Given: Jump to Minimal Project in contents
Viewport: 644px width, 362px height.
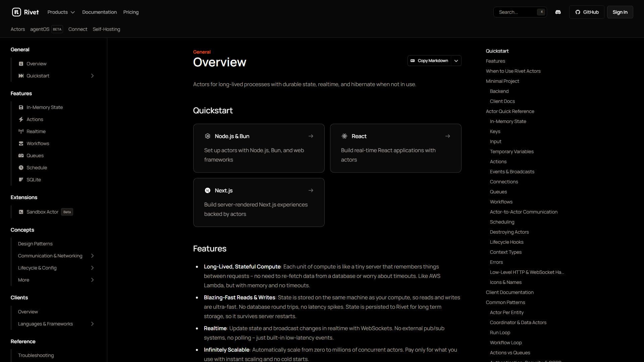Looking at the screenshot, I should pyautogui.click(x=502, y=81).
